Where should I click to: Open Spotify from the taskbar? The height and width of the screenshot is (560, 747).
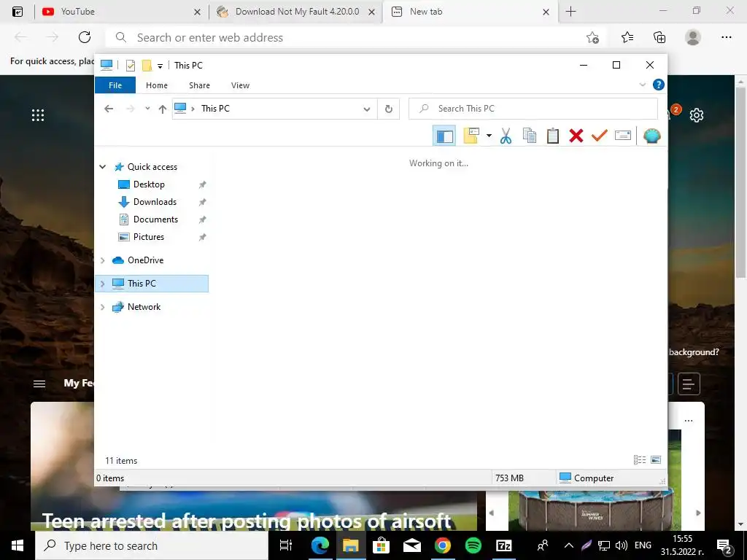473,545
